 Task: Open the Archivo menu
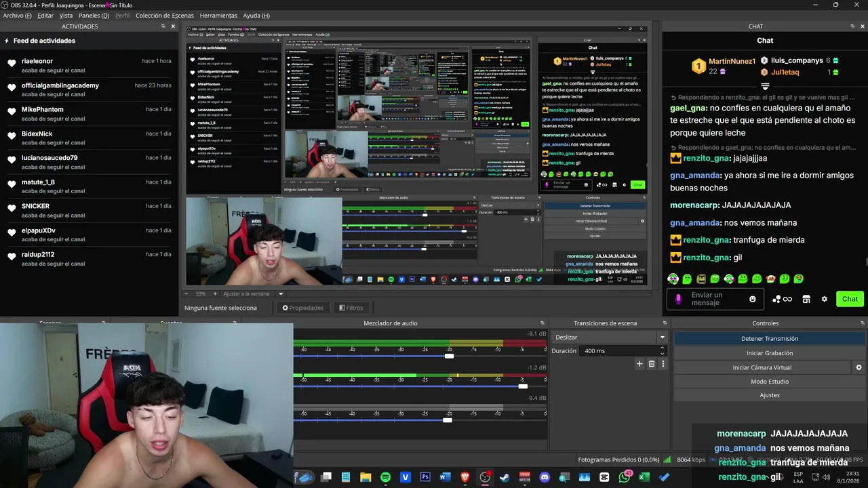tap(17, 16)
